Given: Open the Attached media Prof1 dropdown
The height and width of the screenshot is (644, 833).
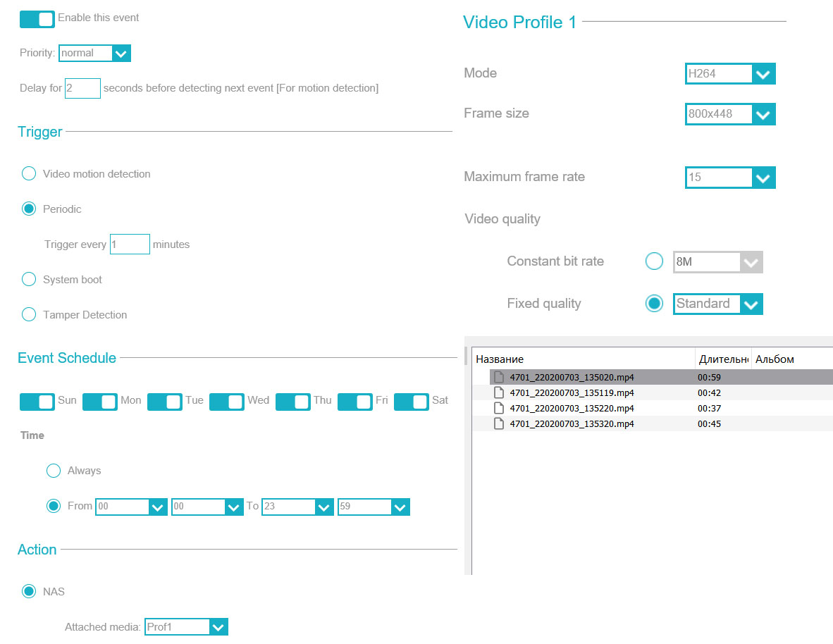Looking at the screenshot, I should pyautogui.click(x=186, y=627).
